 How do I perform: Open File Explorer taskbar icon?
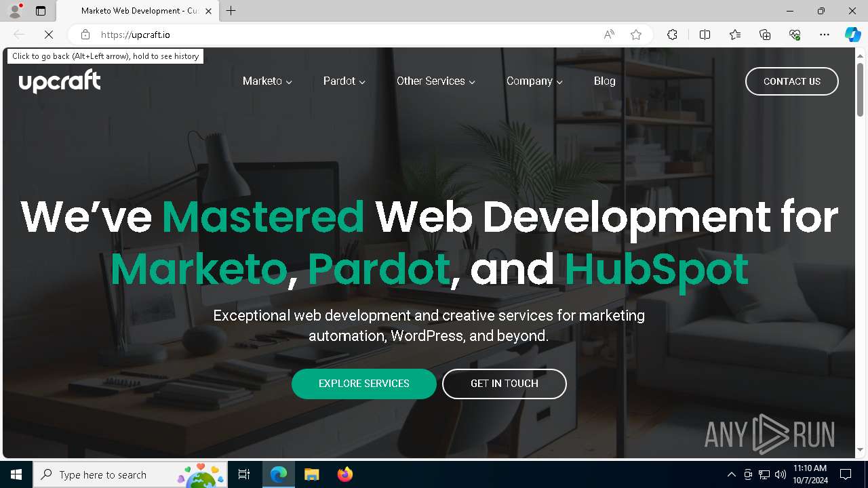point(311,474)
